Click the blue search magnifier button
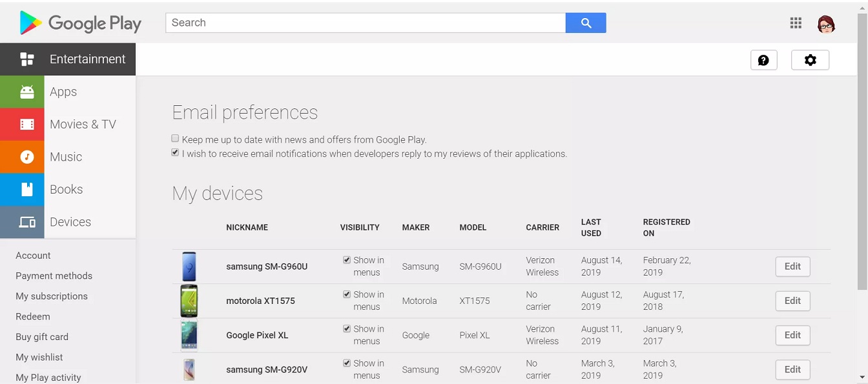 (x=586, y=23)
